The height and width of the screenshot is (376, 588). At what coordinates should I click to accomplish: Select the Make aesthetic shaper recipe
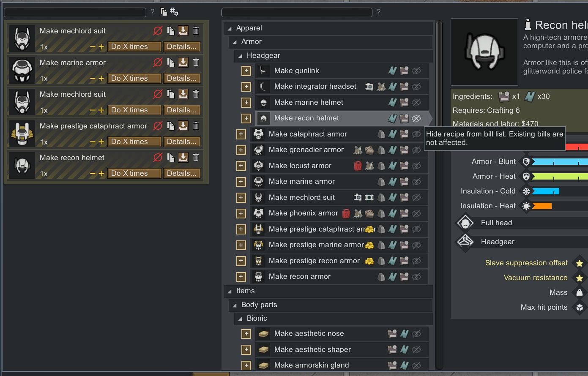click(x=342, y=349)
